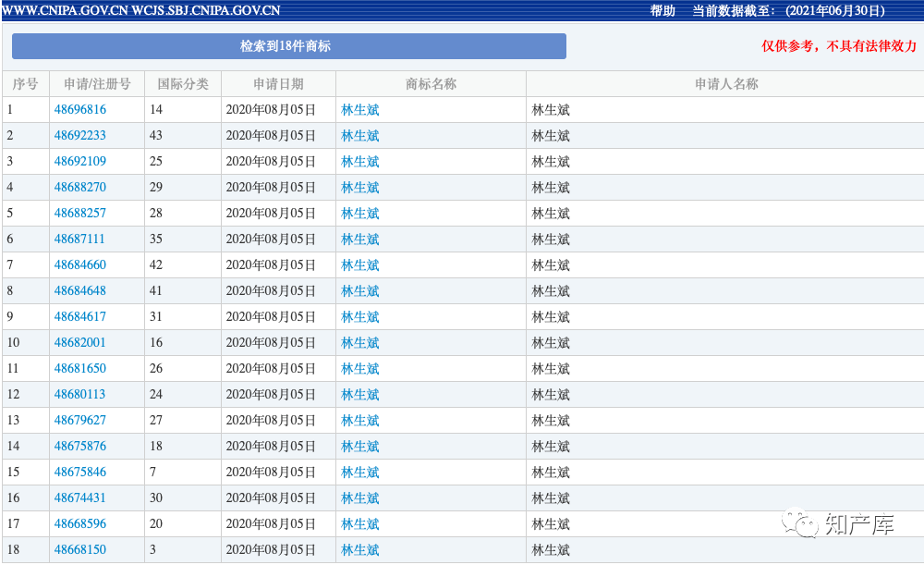Open application number 48696816
Viewport: 924px width, 565px height.
click(x=79, y=110)
